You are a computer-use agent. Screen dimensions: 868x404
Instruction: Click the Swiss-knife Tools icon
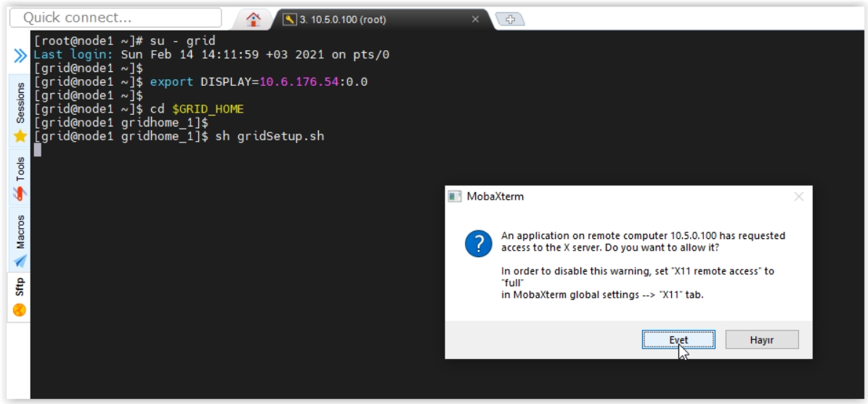coord(20,194)
